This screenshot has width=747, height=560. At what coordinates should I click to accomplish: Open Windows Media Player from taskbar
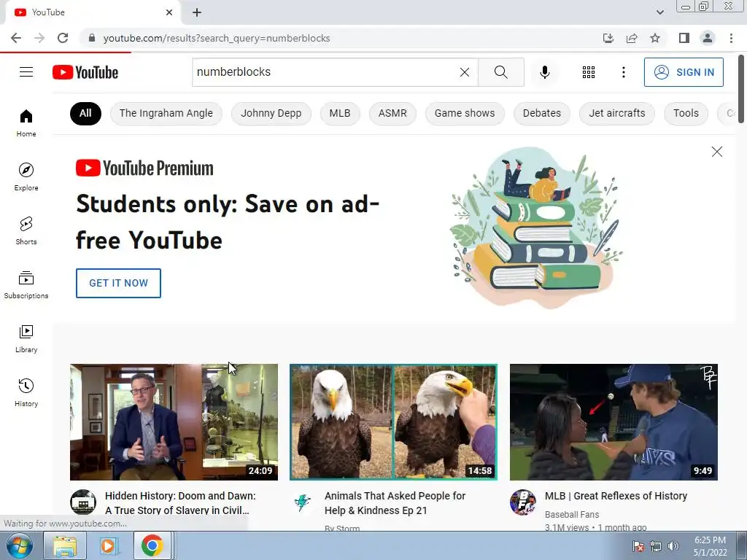click(x=109, y=545)
